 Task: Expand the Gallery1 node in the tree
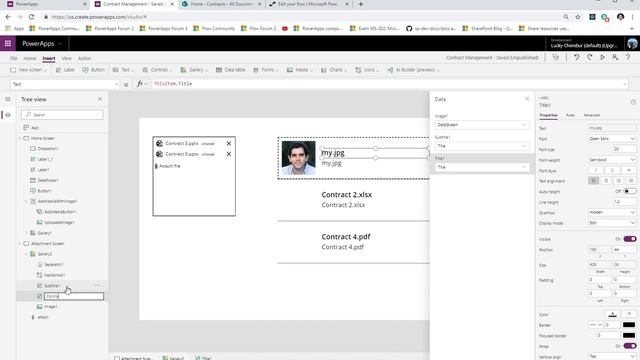[x=27, y=233]
